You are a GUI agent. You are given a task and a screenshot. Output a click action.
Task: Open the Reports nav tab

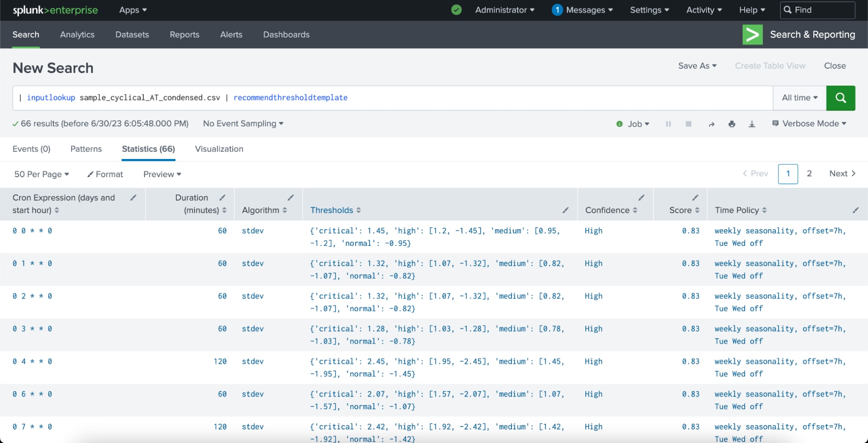[185, 34]
